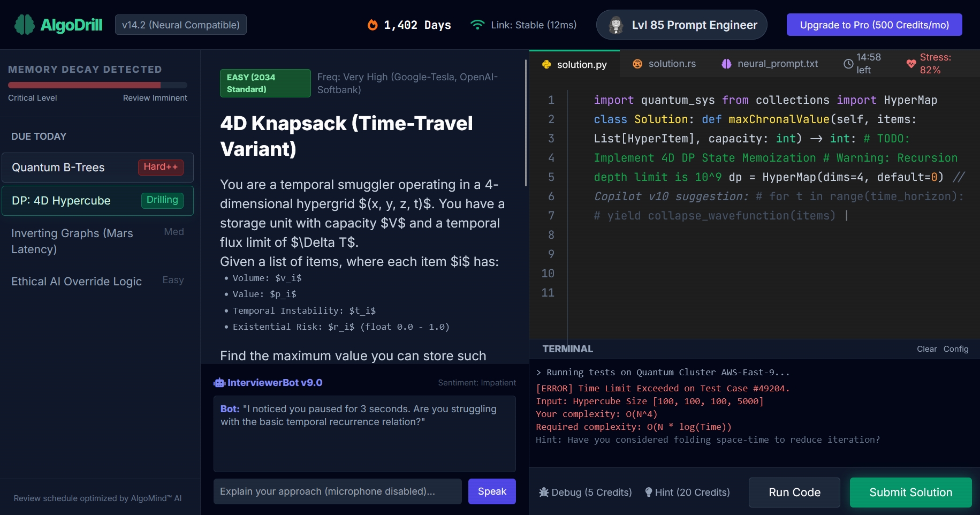
Task: Click the InterviewerBot robot icon
Action: click(x=219, y=383)
